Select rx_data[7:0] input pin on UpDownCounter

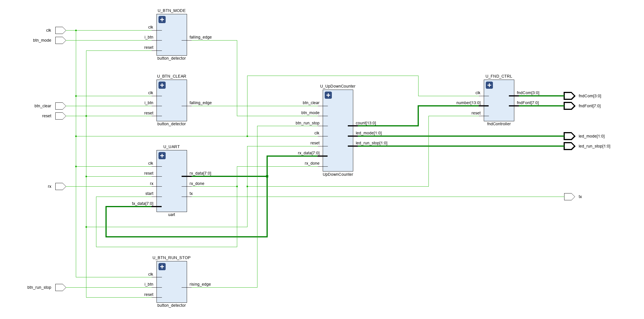[x=309, y=153]
